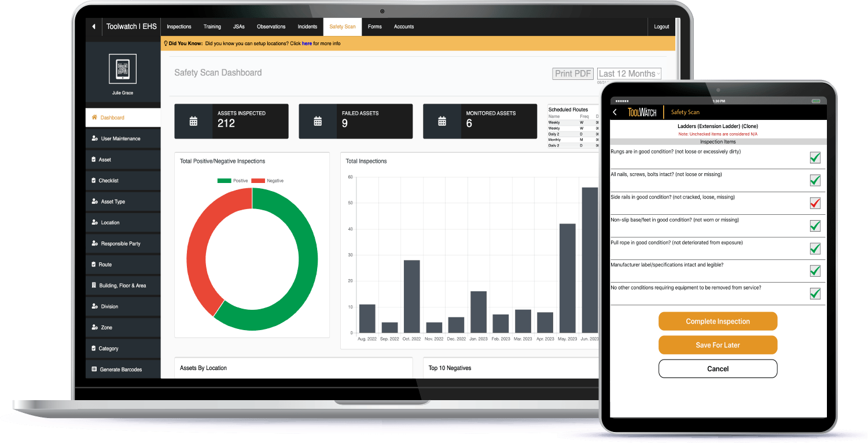Toggle checkbox for Rungs are in good condition
The height and width of the screenshot is (443, 868).
click(815, 158)
